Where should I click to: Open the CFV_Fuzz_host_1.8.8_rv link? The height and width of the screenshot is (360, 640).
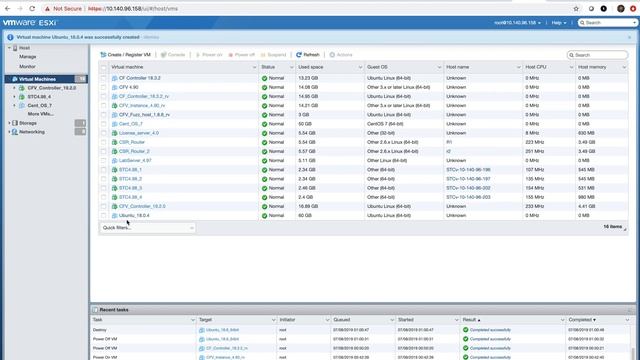click(144, 115)
